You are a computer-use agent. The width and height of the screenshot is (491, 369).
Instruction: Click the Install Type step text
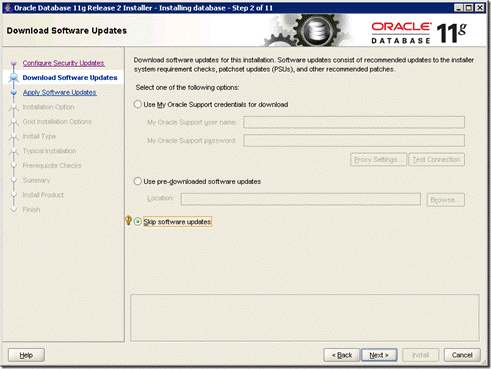pyautogui.click(x=39, y=136)
